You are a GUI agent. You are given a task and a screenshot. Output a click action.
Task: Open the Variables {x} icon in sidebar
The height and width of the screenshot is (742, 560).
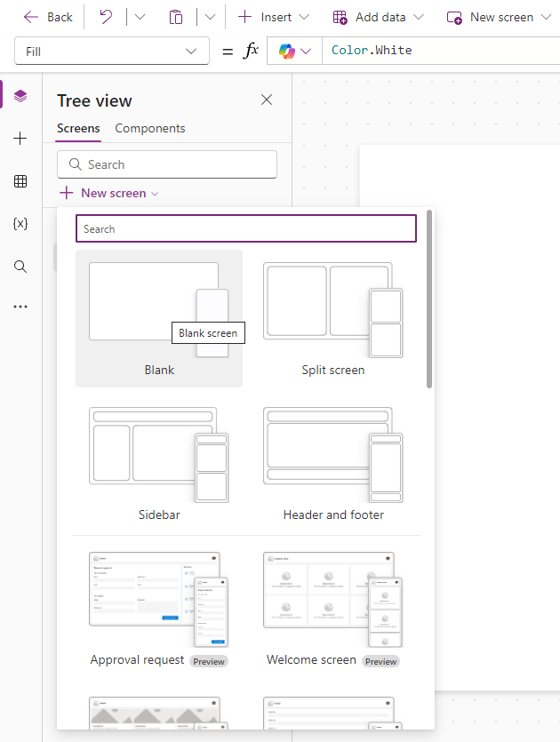pyautogui.click(x=20, y=223)
